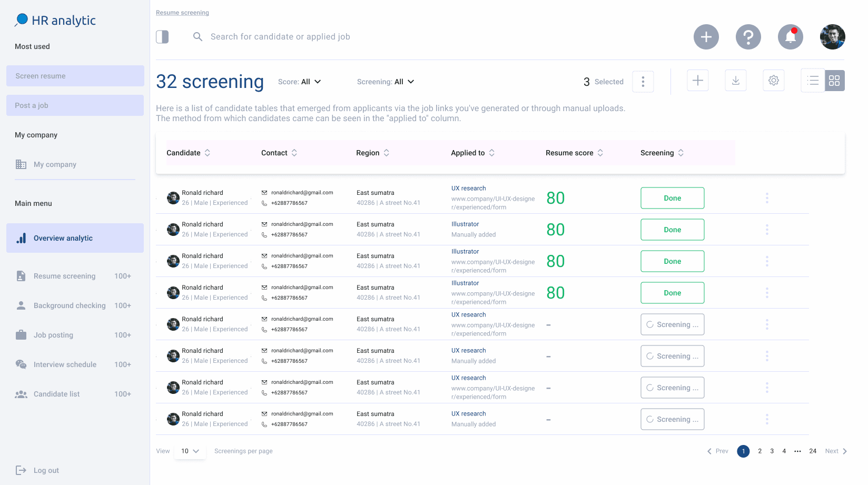Viewport: 868px width, 485px height.
Task: Download the screening list
Action: click(735, 81)
